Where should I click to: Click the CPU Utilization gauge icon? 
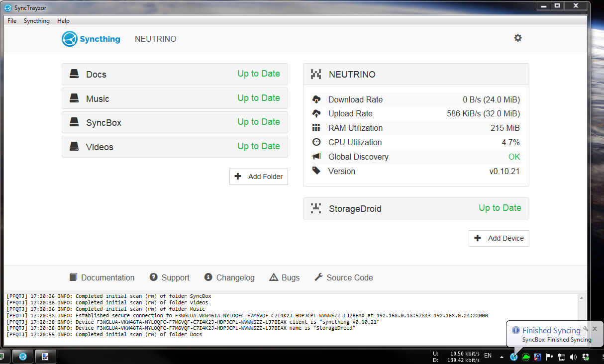click(x=316, y=142)
